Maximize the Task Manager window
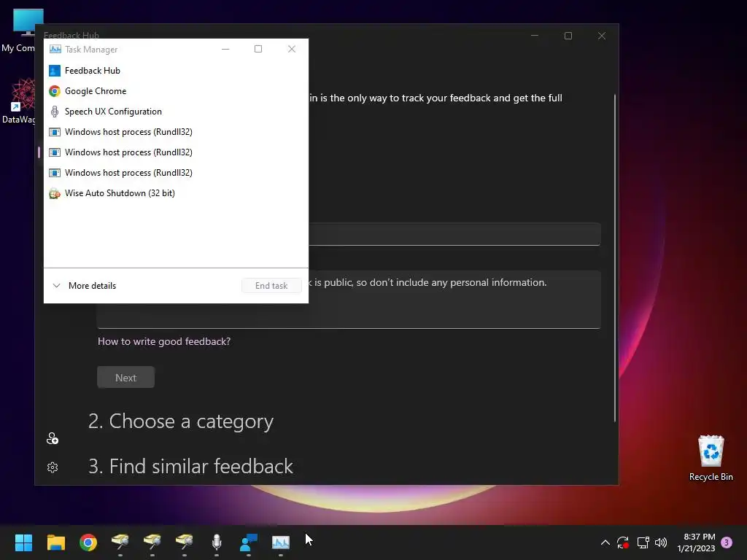This screenshot has height=560, width=747. [258, 49]
